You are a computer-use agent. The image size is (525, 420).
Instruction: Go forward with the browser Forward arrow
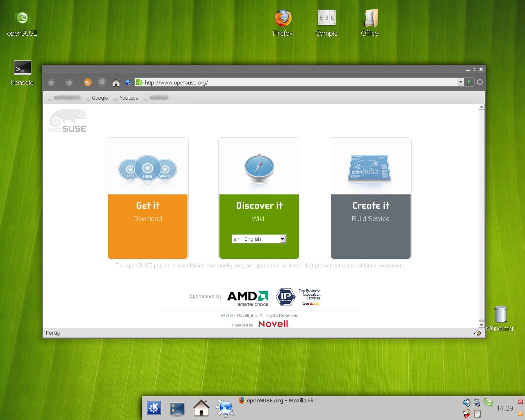click(x=69, y=82)
